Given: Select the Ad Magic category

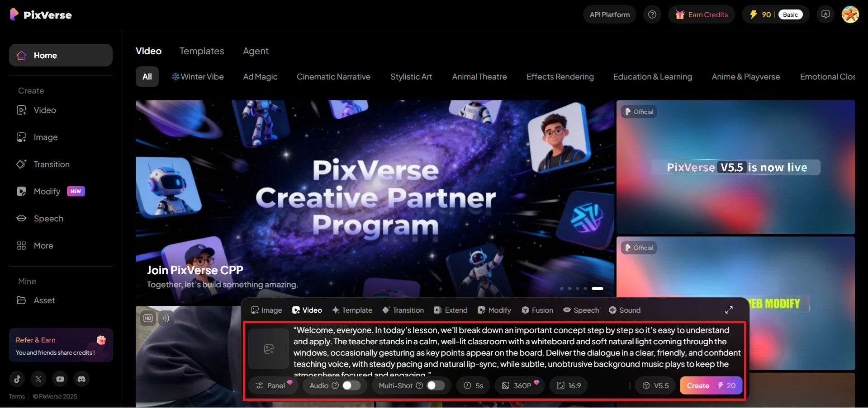Looking at the screenshot, I should coord(260,77).
